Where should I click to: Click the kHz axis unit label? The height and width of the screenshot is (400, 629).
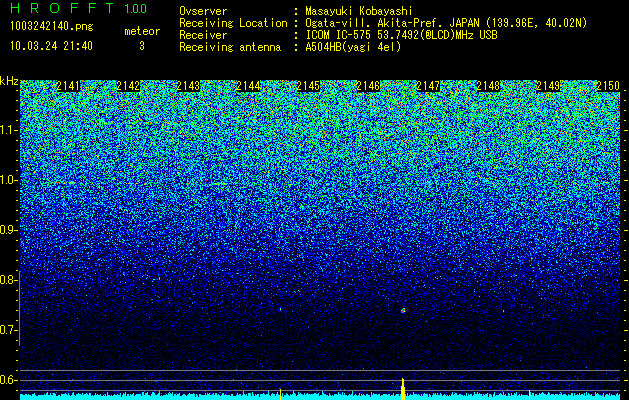[9, 81]
